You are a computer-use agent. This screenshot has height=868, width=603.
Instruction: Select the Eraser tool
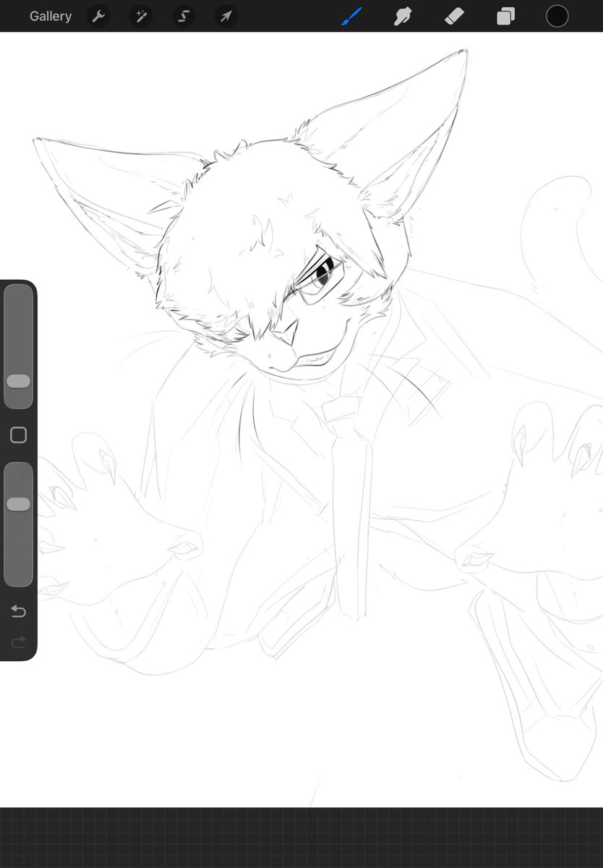[x=453, y=16]
